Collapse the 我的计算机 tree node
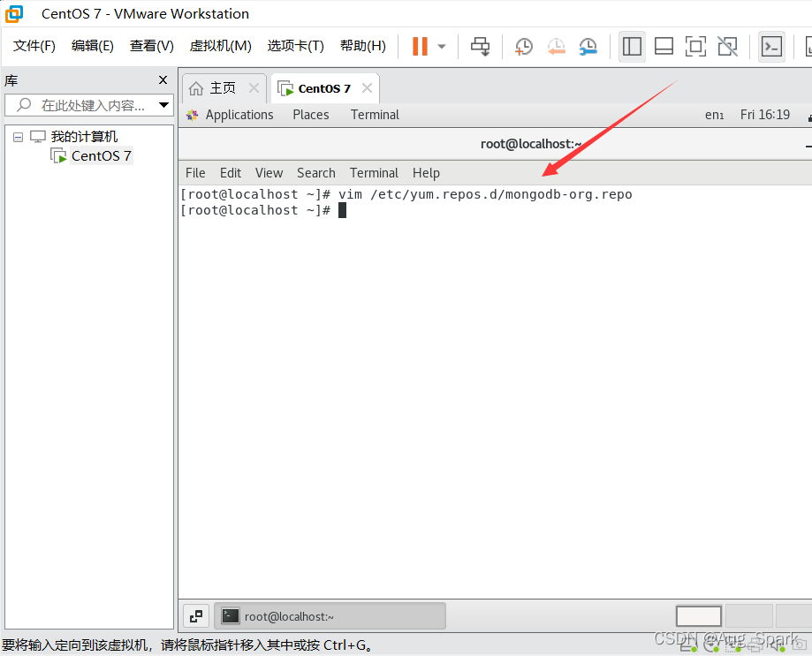 [x=19, y=137]
